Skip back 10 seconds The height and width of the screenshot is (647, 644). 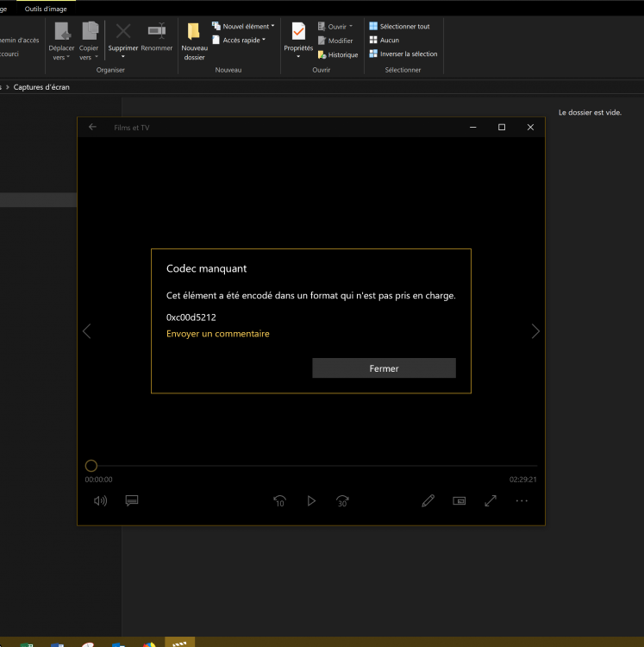point(279,500)
